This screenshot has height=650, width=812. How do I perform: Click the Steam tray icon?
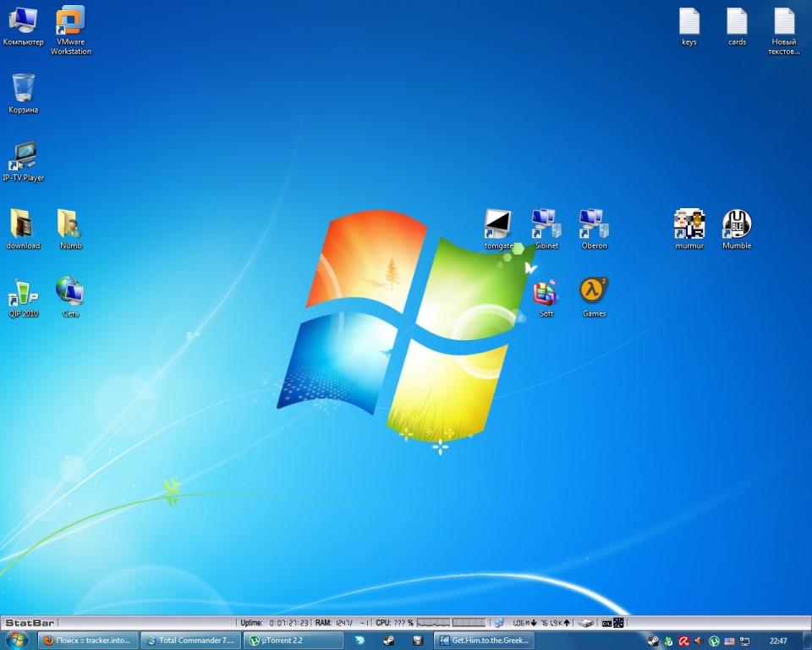pos(653,642)
